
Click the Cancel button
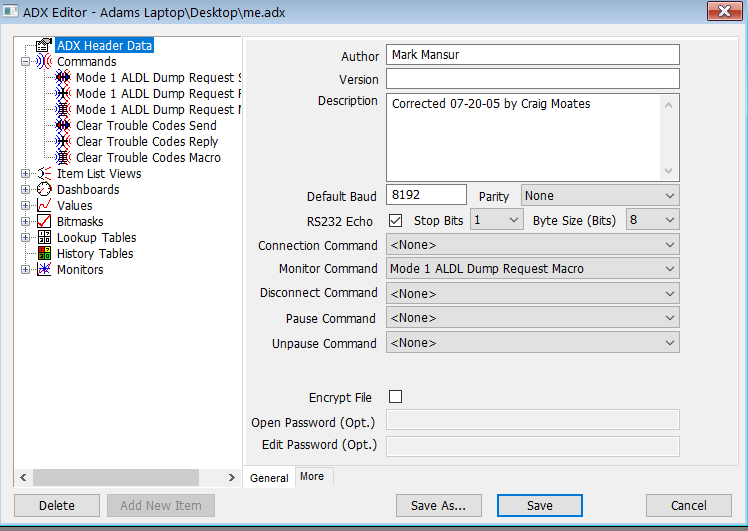(x=688, y=505)
